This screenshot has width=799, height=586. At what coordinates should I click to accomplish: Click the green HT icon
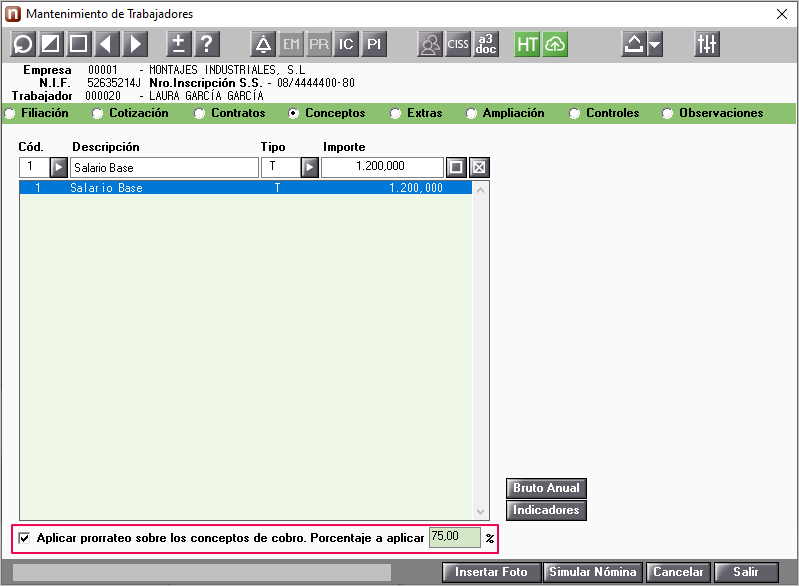pyautogui.click(x=527, y=44)
